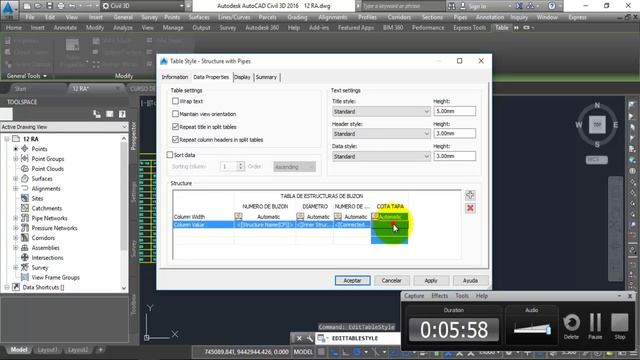Click COTA TAPA column width icon

tap(375, 216)
